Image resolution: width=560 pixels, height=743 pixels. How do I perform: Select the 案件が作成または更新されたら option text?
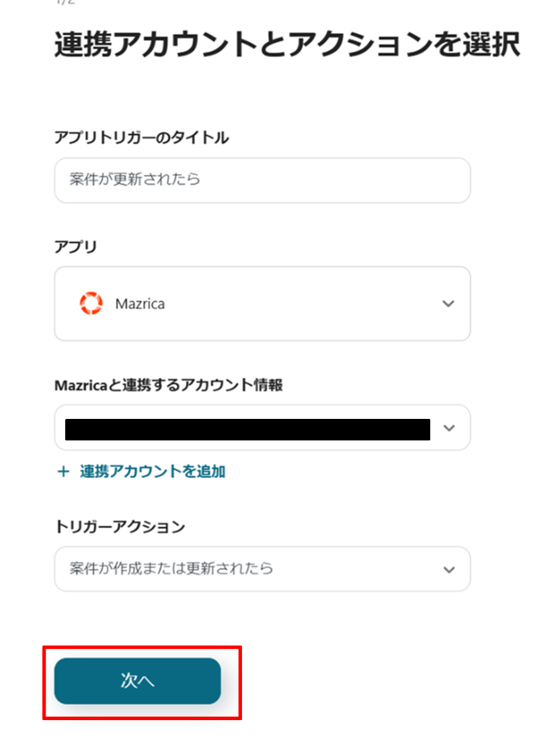(x=171, y=569)
